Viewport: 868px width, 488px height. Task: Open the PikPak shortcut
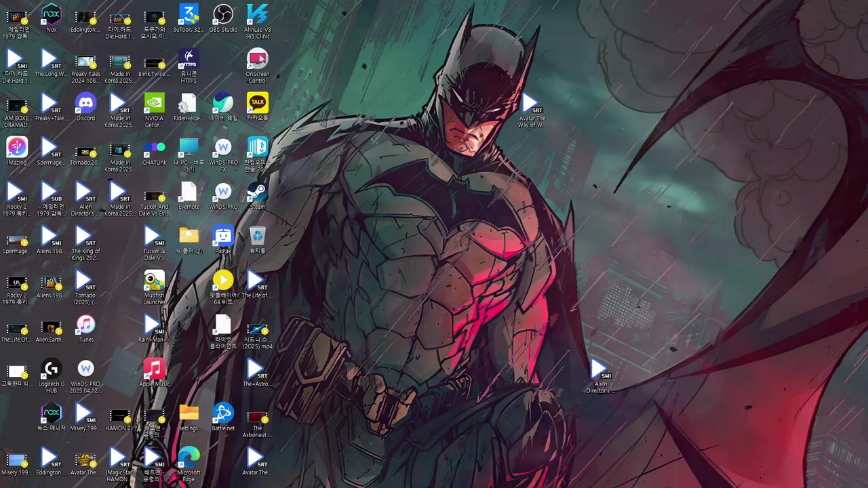click(223, 240)
